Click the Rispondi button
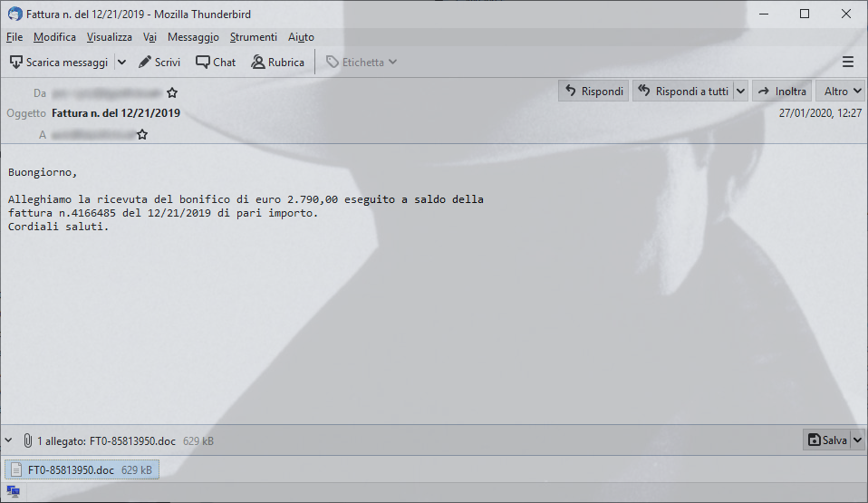The width and height of the screenshot is (868, 503). tap(593, 91)
